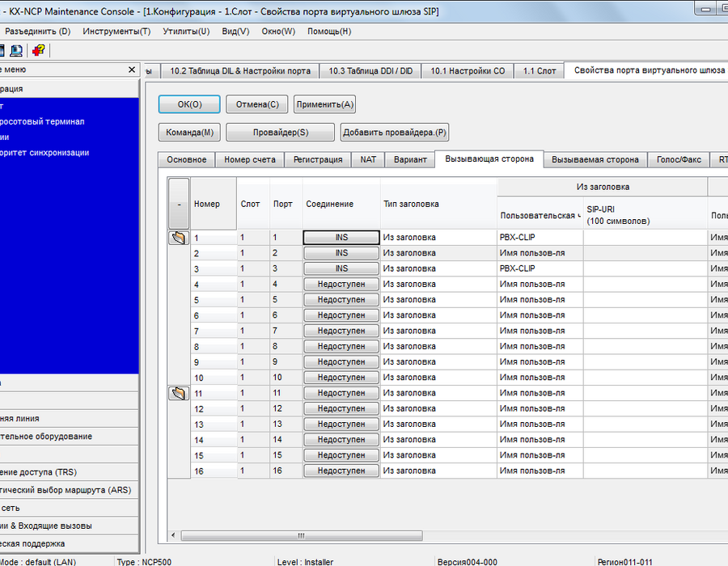Select the NAT tab
Viewport: 728px width, 566px height.
pos(368,159)
